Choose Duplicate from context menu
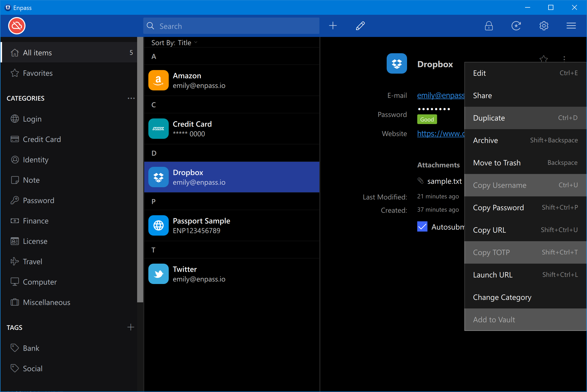The height and width of the screenshot is (392, 587). click(x=525, y=118)
